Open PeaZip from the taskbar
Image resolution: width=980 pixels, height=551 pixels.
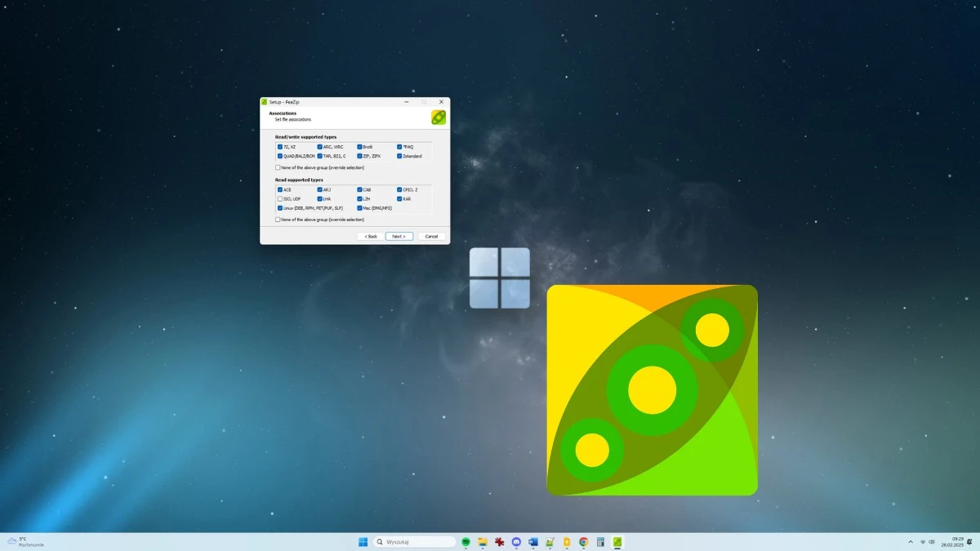click(x=618, y=541)
